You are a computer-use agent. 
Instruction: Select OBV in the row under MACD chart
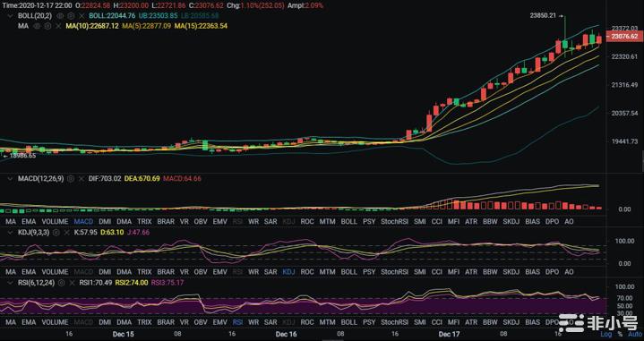(201, 222)
